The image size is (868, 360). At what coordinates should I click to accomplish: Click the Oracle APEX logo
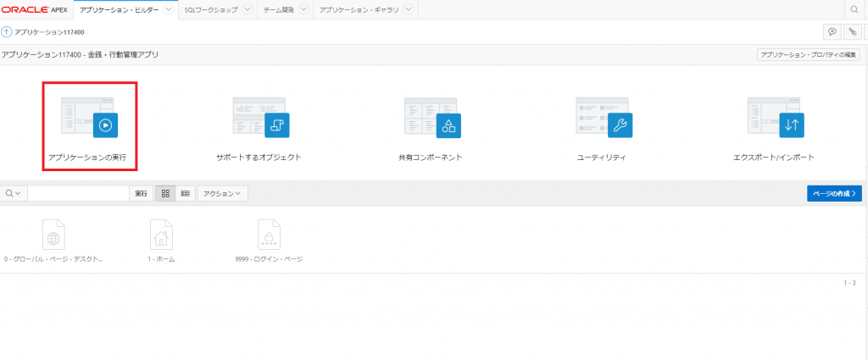point(34,10)
